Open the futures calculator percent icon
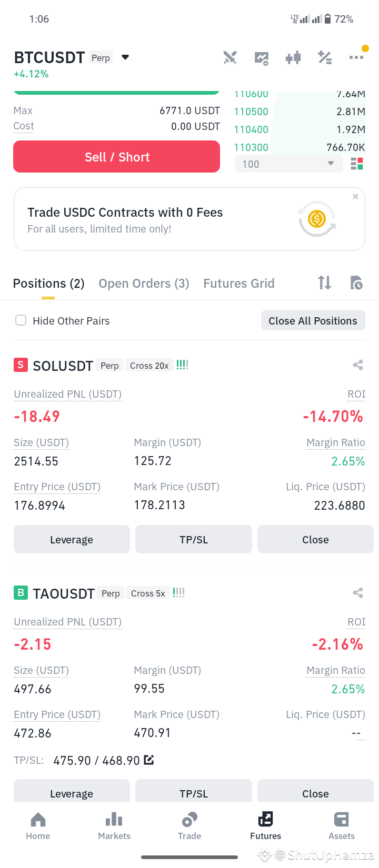 point(325,57)
